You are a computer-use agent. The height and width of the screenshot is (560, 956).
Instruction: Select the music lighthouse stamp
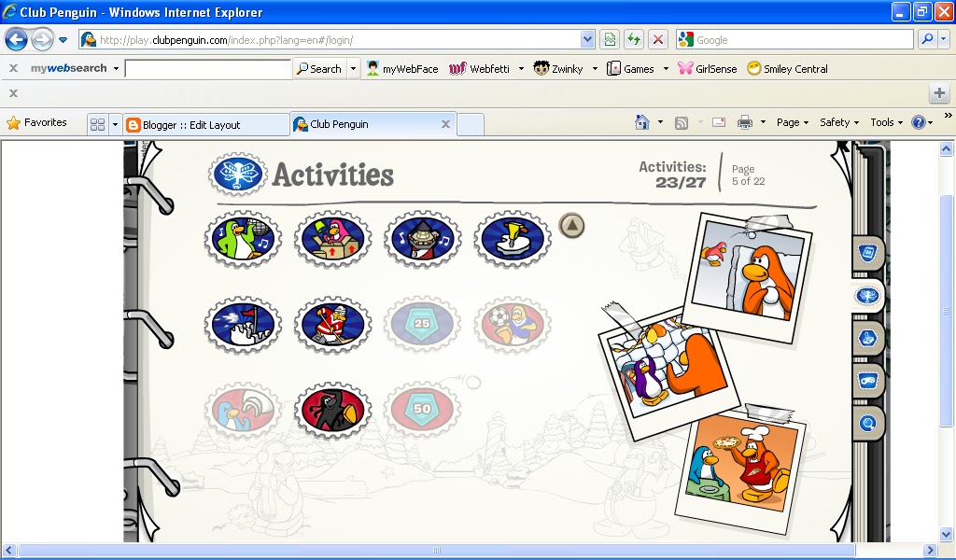coord(423,238)
